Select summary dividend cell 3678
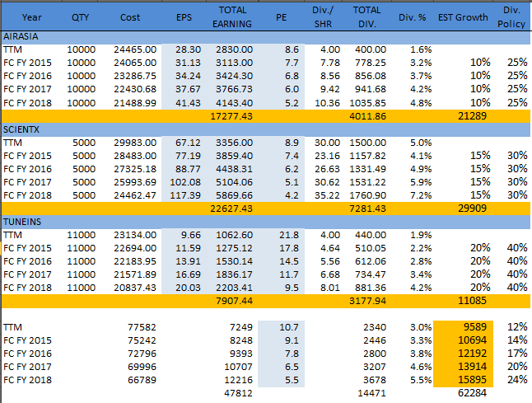Image resolution: width=532 pixels, height=403 pixels. (375, 380)
